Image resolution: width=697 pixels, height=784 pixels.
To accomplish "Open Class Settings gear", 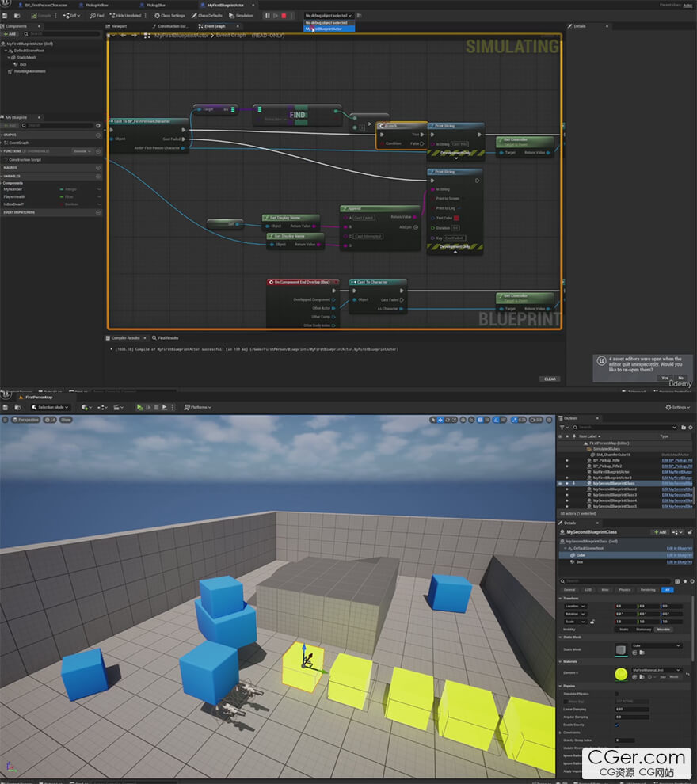I will click(x=170, y=16).
